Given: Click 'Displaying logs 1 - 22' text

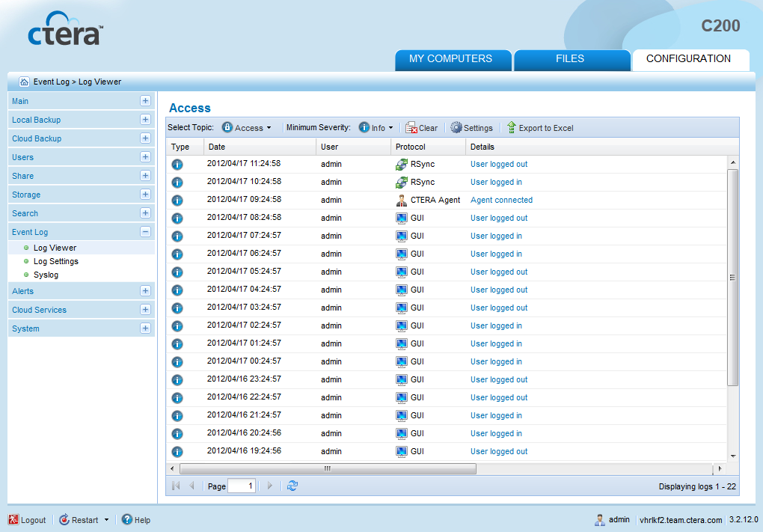Looking at the screenshot, I should (697, 486).
